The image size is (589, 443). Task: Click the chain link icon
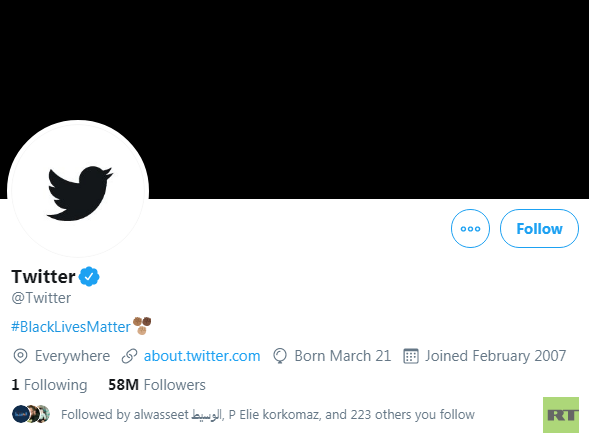point(130,356)
